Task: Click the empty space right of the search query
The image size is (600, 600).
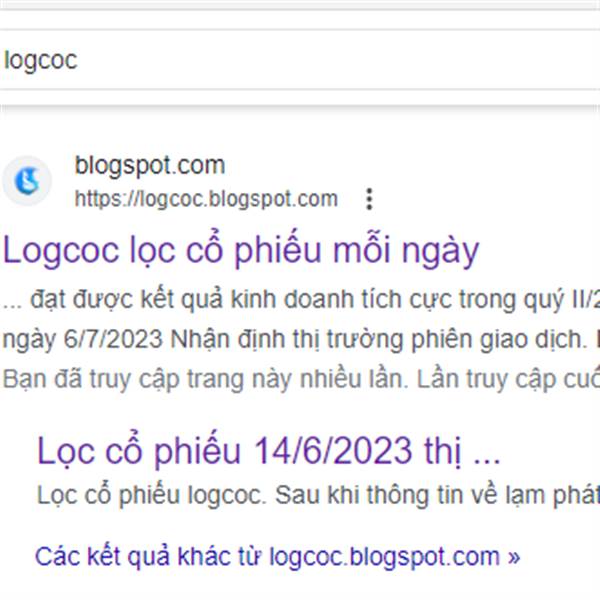Action: [x=337, y=60]
